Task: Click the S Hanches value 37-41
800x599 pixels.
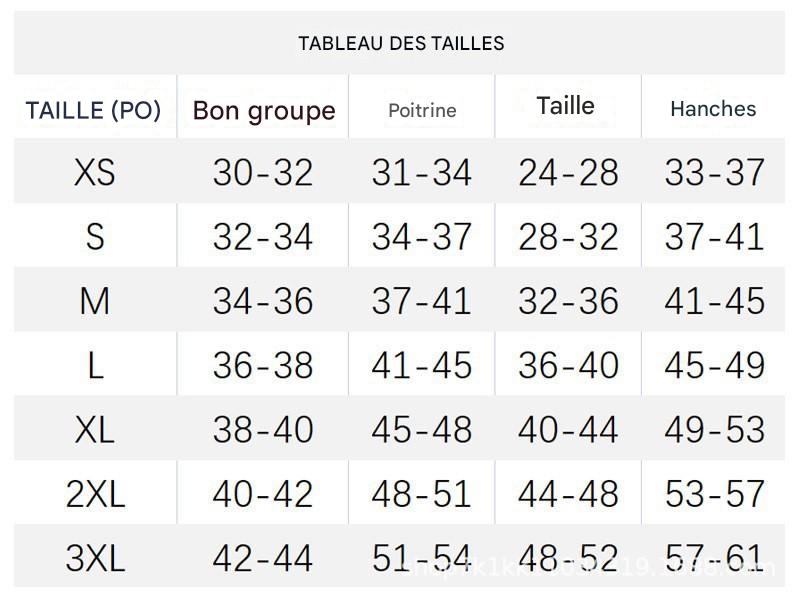Action: 714,237
